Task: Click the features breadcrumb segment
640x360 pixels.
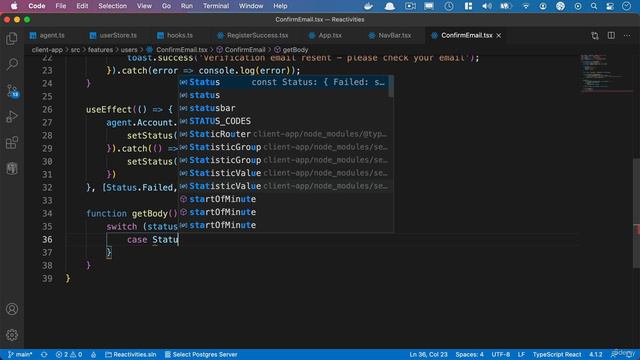Action: pyautogui.click(x=100, y=50)
